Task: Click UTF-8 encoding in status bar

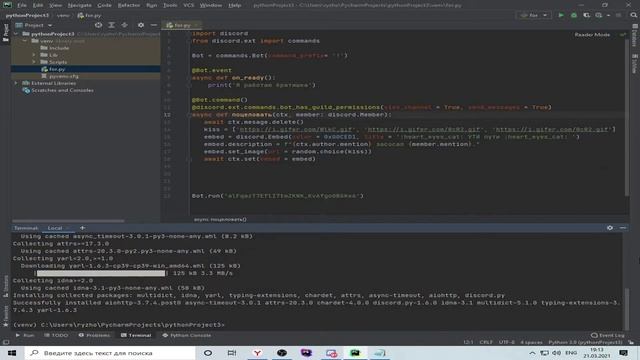Action: click(x=507, y=342)
